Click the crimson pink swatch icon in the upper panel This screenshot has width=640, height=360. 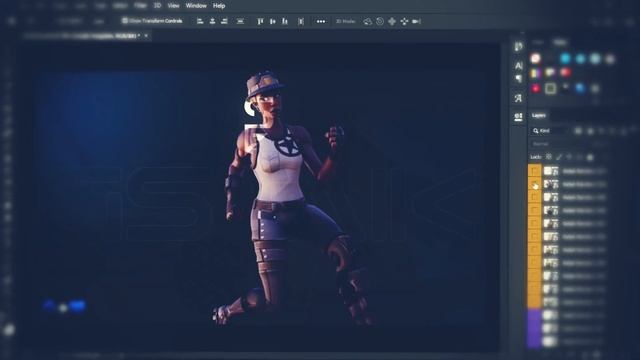pyautogui.click(x=536, y=89)
